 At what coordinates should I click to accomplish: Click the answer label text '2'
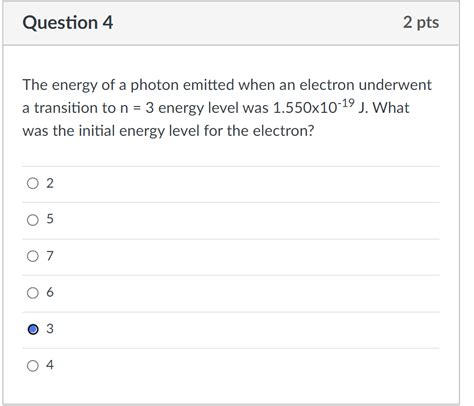point(50,183)
